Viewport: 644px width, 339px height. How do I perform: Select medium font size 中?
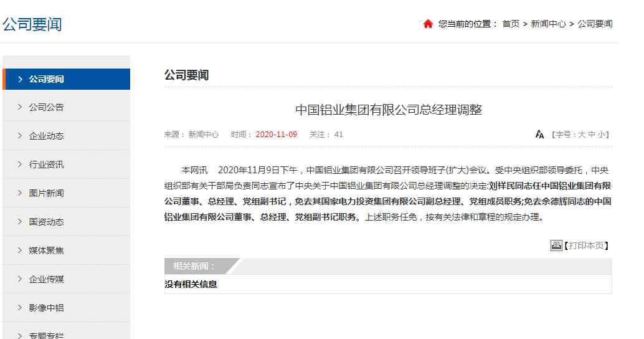coord(592,135)
